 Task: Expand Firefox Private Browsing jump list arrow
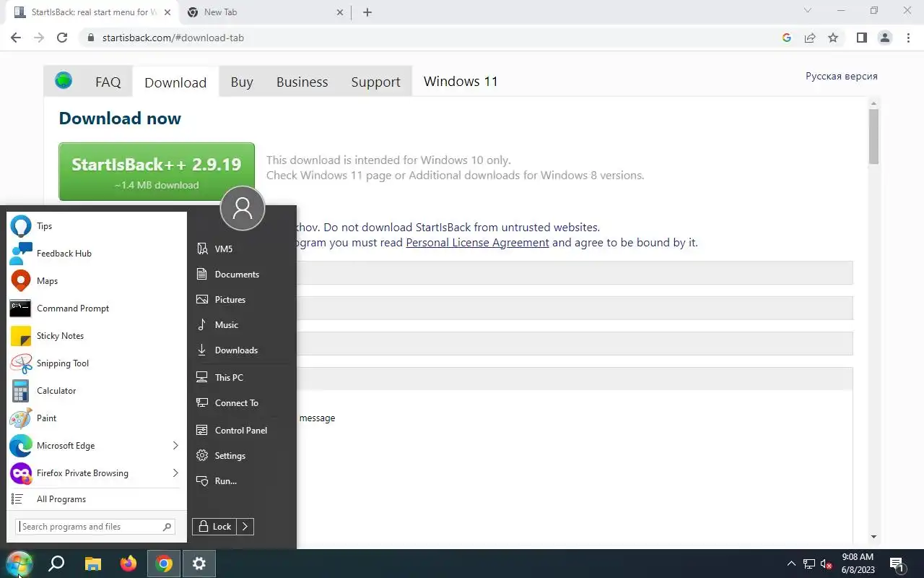tap(175, 473)
